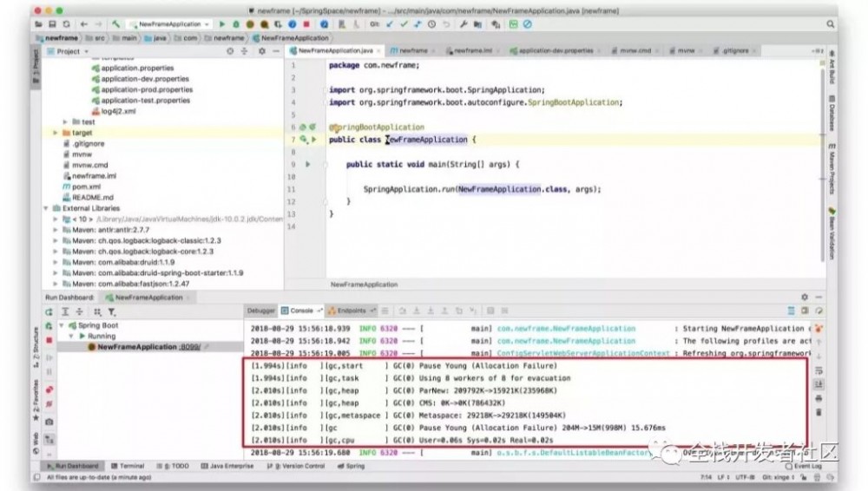868x491 pixels.
Task: Switch to NewFrameApplication.java editor tab
Action: point(335,50)
